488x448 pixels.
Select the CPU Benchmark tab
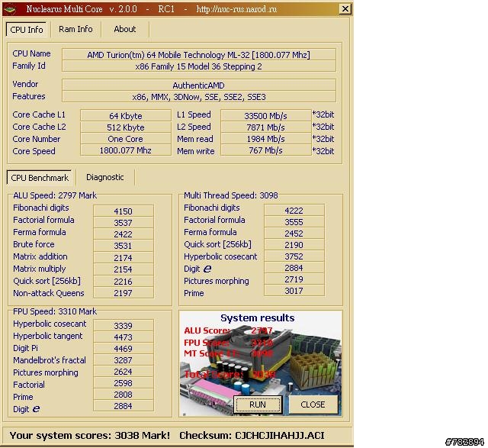40,178
